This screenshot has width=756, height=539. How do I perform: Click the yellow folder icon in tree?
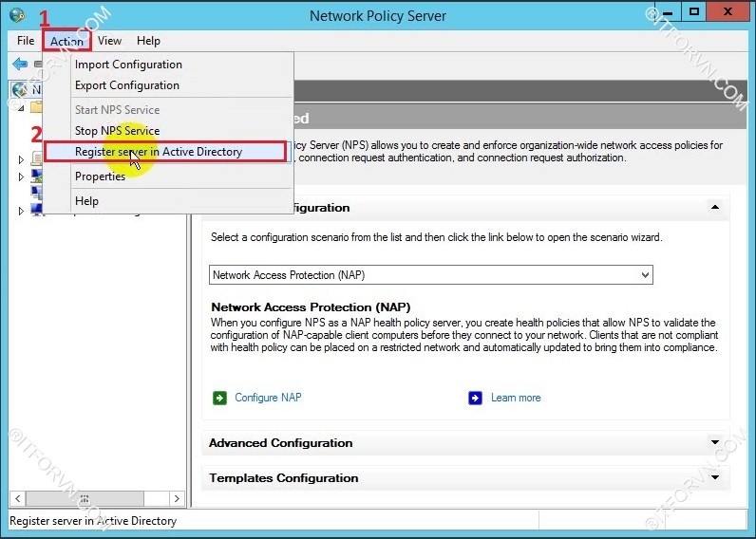pos(36,107)
